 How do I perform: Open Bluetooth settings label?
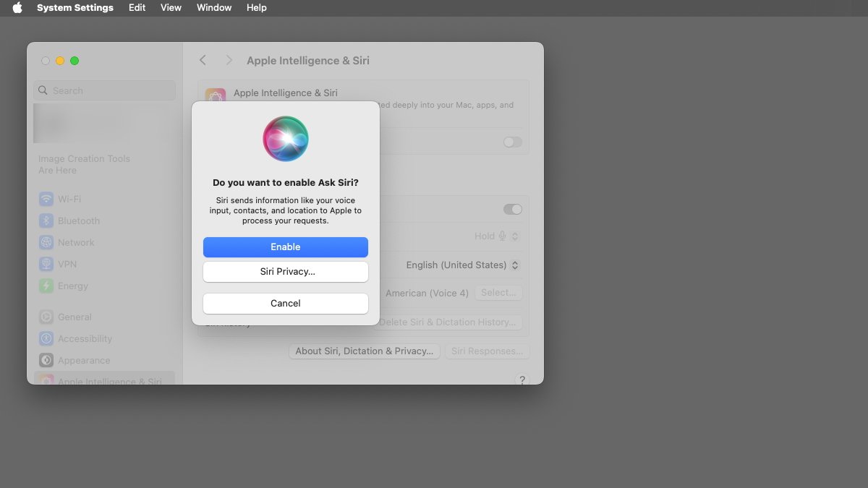pos(79,221)
